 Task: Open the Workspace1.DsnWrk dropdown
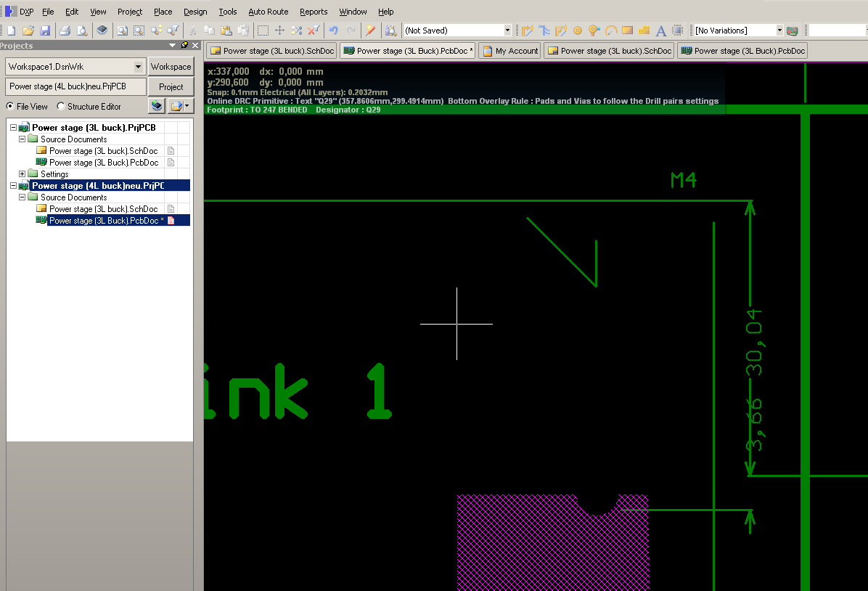point(138,67)
